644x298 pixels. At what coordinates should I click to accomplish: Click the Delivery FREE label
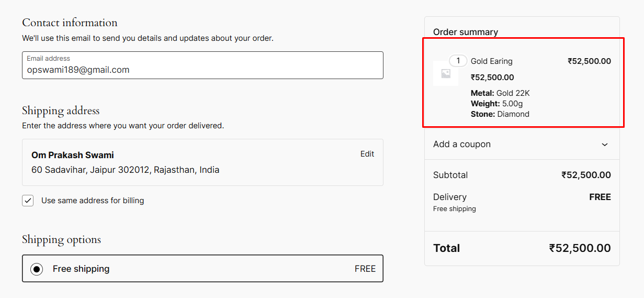[600, 197]
